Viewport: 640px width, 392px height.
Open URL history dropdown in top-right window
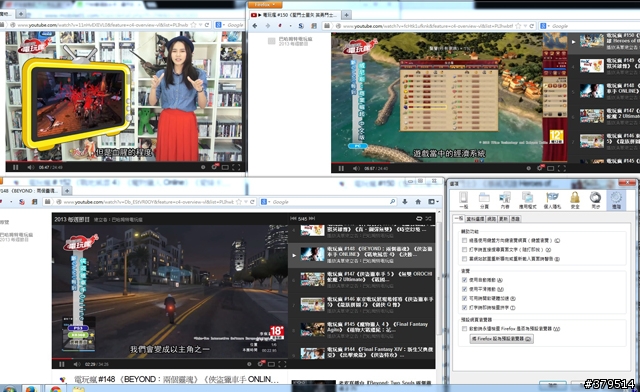point(525,26)
